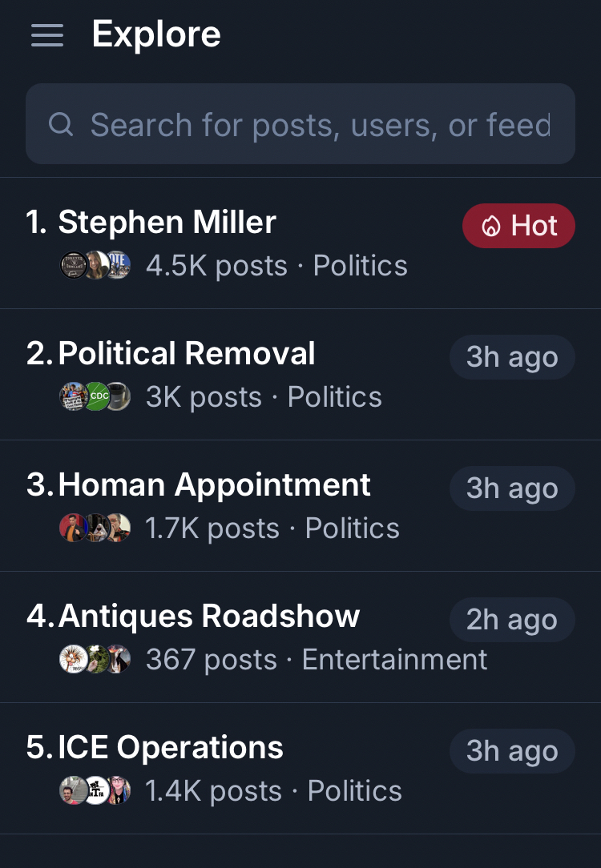Click the Explore page title
Image resolution: width=601 pixels, height=868 pixels.
(x=156, y=34)
